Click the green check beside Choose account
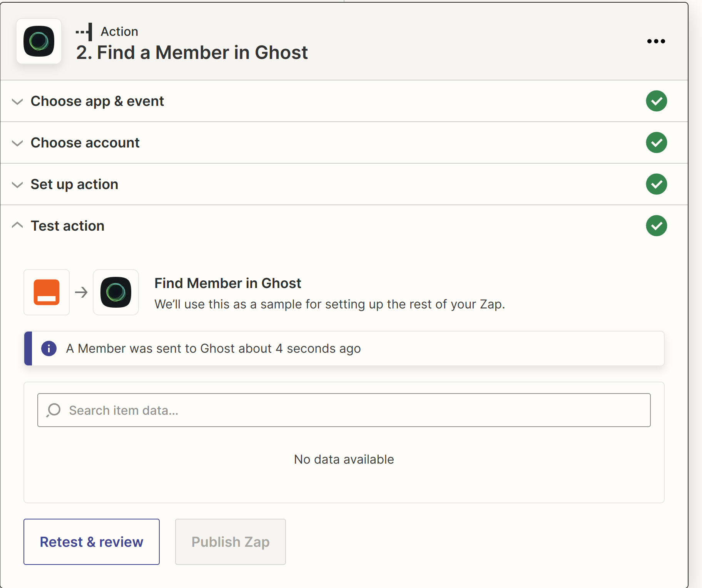Screen dimensions: 702x588 click(656, 142)
